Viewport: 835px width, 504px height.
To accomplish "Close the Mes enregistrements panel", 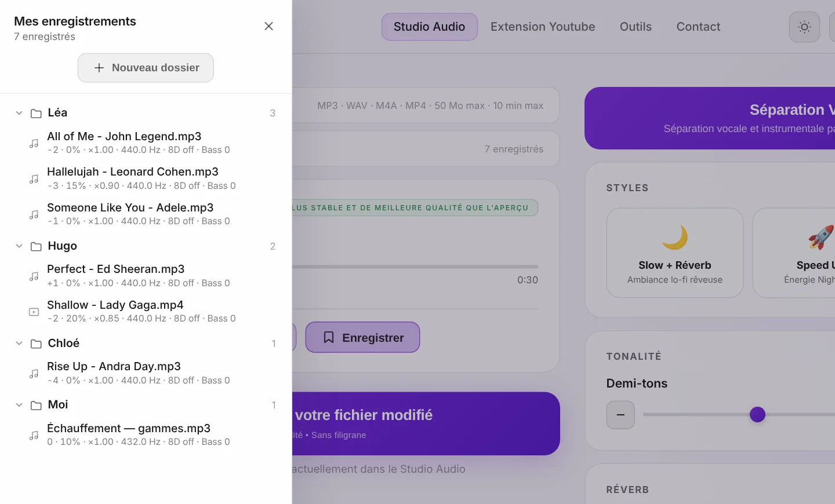I will point(268,26).
